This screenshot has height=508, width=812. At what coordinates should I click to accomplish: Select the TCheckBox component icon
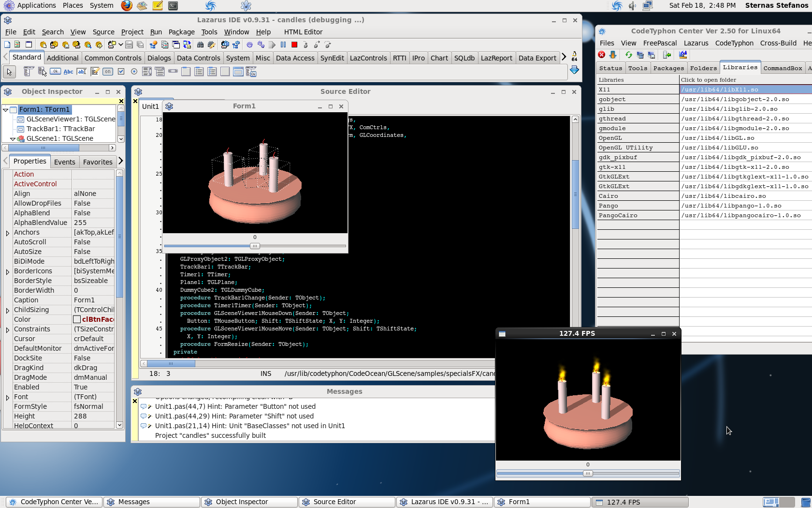tap(121, 72)
